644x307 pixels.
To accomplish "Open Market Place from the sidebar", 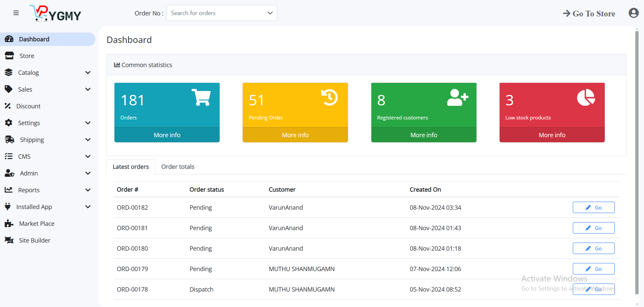I will [x=36, y=223].
